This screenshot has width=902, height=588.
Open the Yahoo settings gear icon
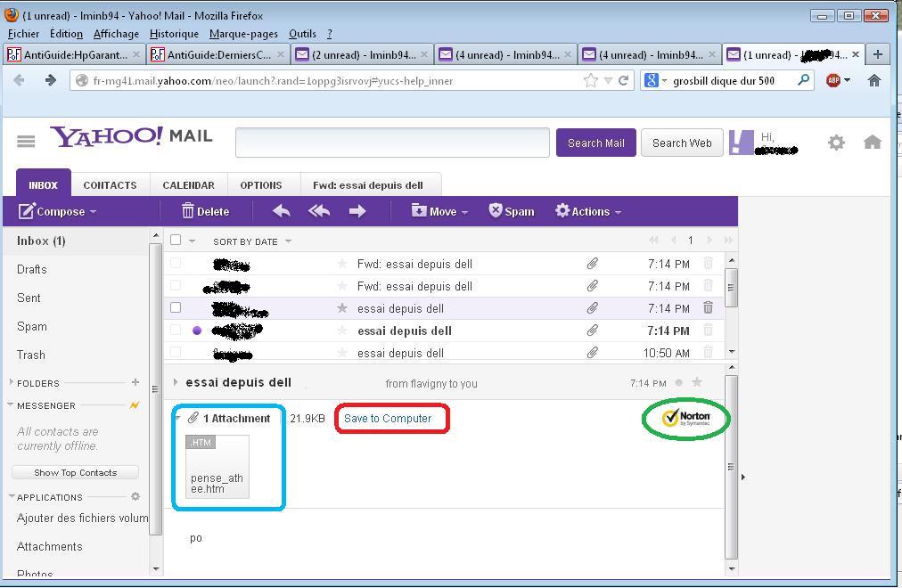836,142
